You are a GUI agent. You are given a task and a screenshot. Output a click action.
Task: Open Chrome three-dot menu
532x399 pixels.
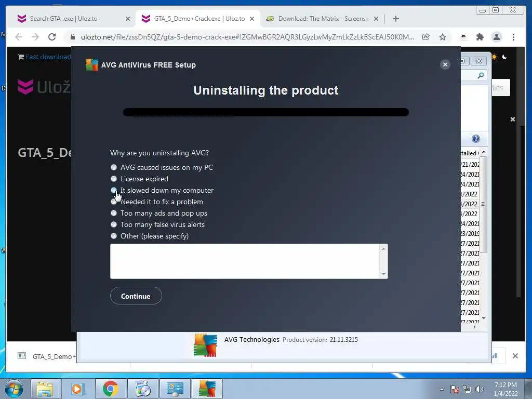coord(513,37)
